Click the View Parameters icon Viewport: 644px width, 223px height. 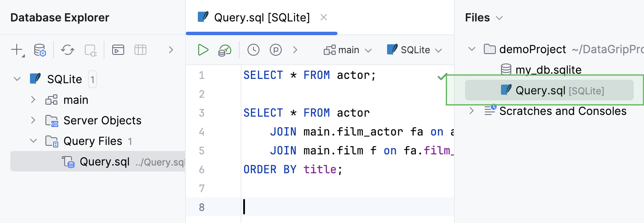point(276,50)
